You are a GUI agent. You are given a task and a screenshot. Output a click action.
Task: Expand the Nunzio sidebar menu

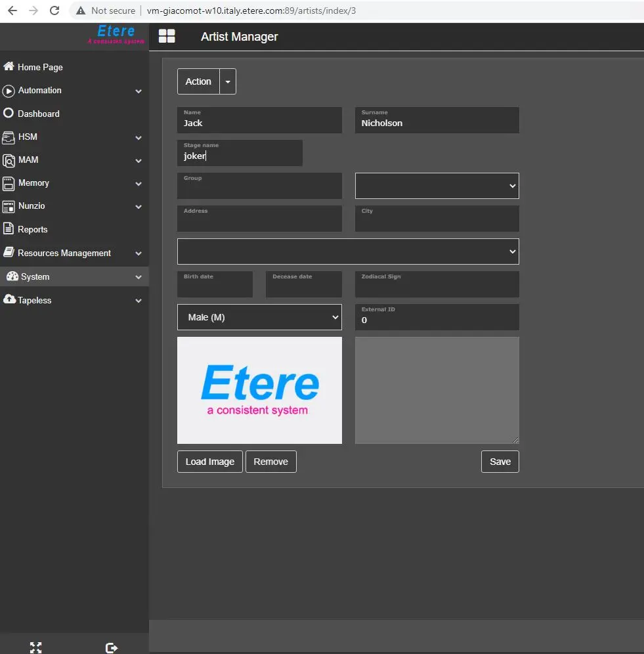(138, 206)
